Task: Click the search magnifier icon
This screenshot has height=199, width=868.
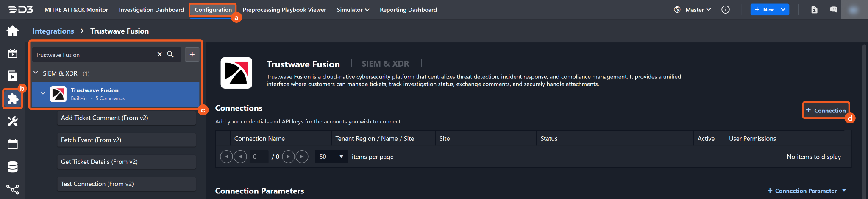Action: click(x=170, y=54)
